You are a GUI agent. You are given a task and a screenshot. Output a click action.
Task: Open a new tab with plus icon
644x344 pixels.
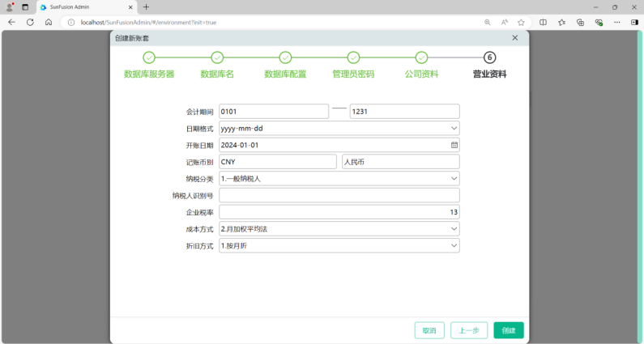click(x=146, y=7)
